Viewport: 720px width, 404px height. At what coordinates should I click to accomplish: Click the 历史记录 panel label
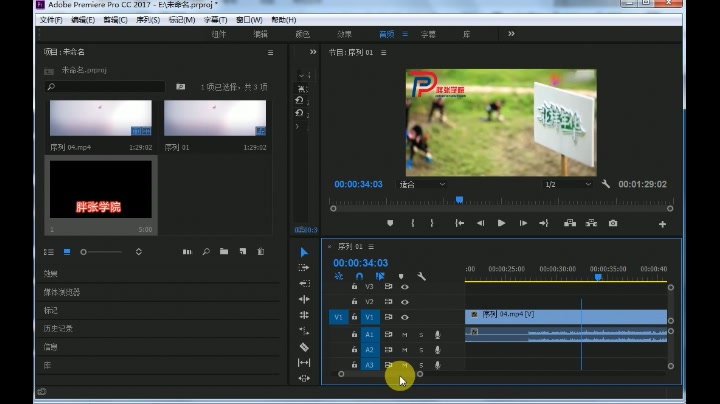pos(57,328)
